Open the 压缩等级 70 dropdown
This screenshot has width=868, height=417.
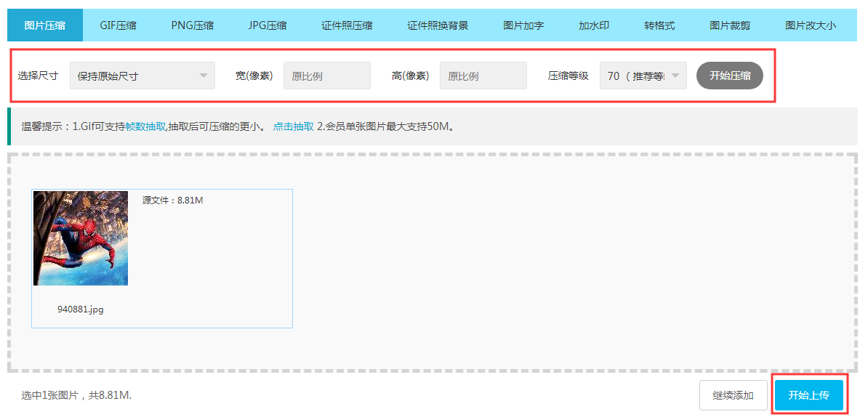(x=643, y=76)
